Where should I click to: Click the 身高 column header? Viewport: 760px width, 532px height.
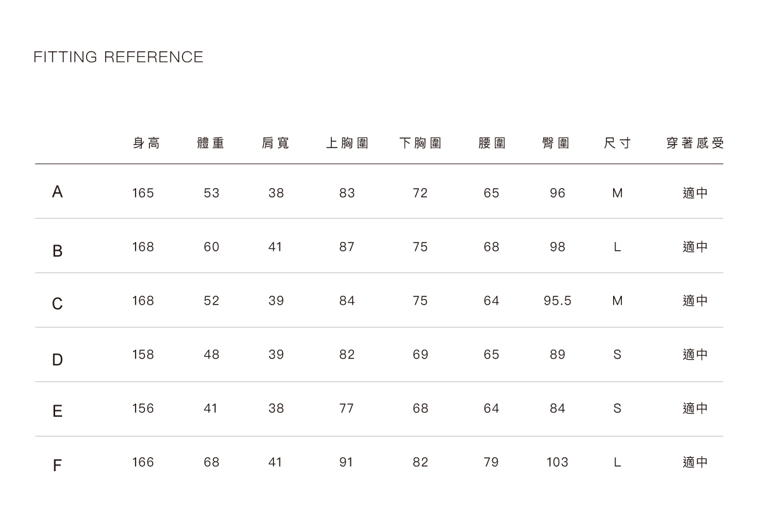(x=146, y=143)
